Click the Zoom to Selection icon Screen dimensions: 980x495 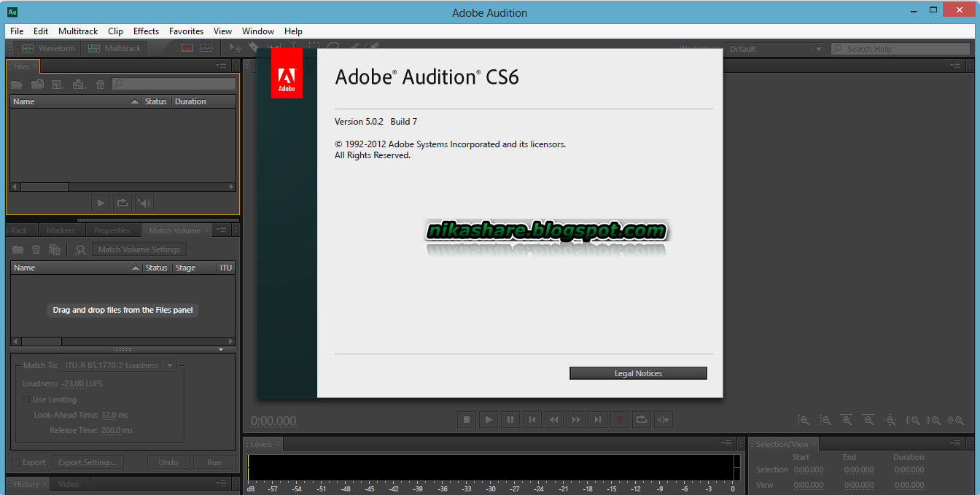click(955, 420)
